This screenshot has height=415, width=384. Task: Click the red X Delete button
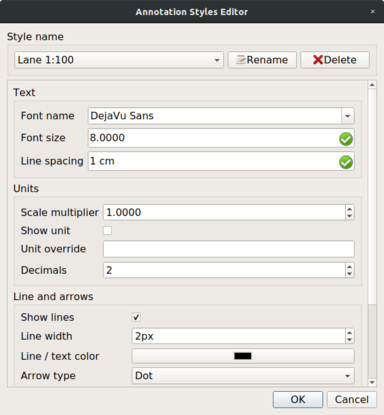(x=335, y=60)
